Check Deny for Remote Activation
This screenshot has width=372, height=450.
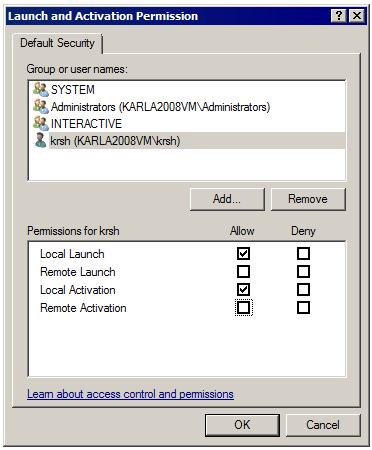pos(303,308)
